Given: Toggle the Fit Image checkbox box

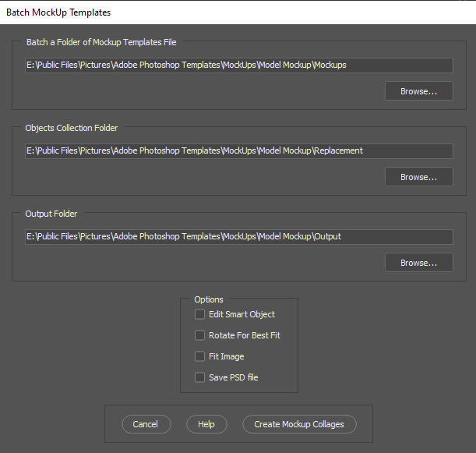Looking at the screenshot, I should (x=200, y=357).
